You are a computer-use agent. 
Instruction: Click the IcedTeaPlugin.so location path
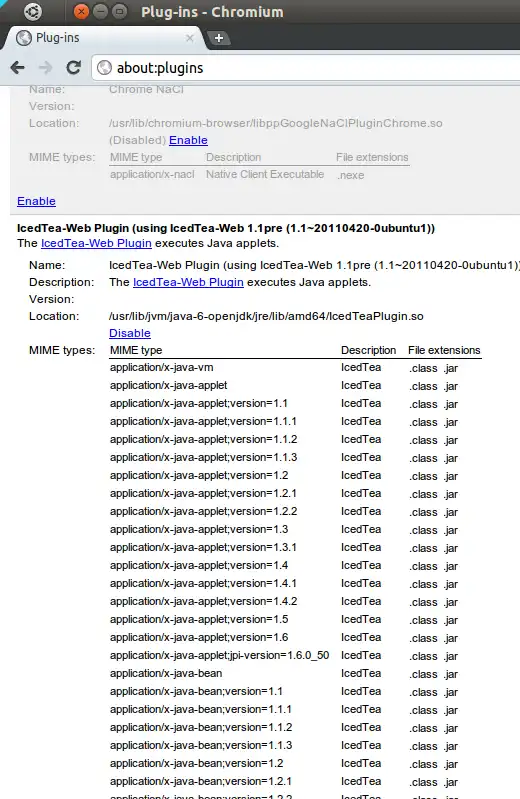(x=266, y=316)
